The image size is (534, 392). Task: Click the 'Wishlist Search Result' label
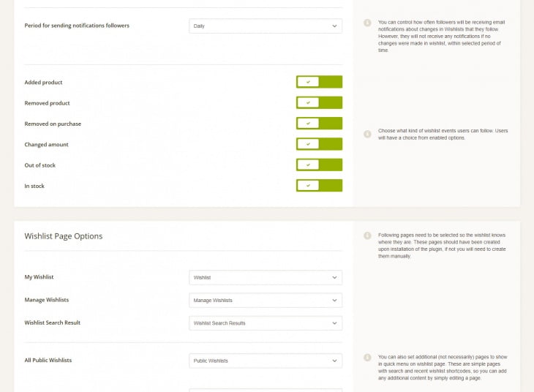click(x=53, y=323)
